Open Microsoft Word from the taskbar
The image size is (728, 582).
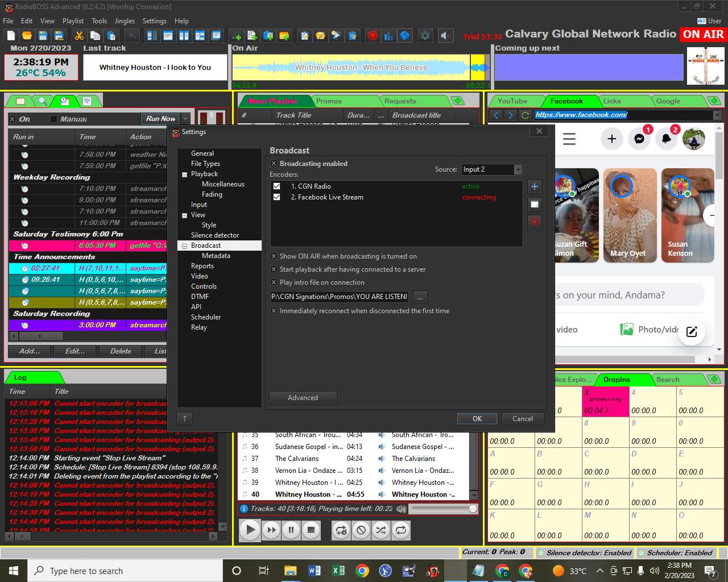click(315, 571)
